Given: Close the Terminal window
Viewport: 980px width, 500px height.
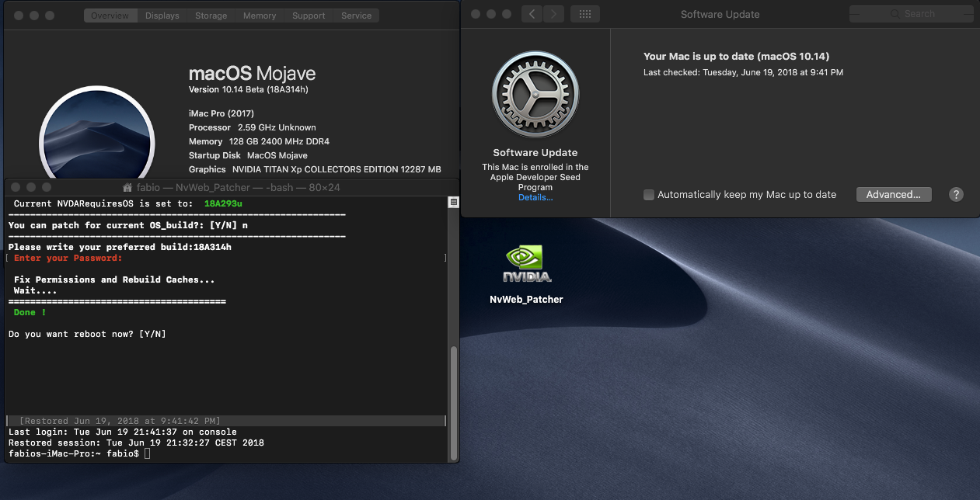Looking at the screenshot, I should click(15, 187).
